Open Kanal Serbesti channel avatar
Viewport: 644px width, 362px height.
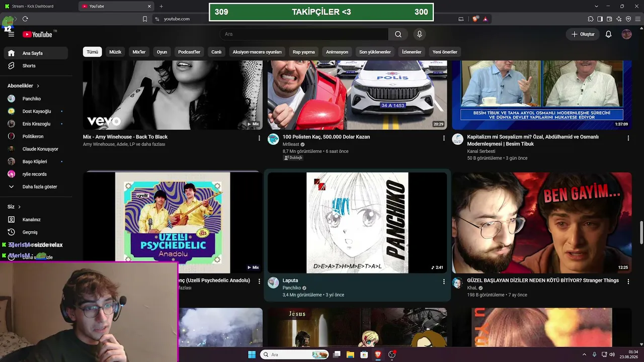click(x=457, y=139)
